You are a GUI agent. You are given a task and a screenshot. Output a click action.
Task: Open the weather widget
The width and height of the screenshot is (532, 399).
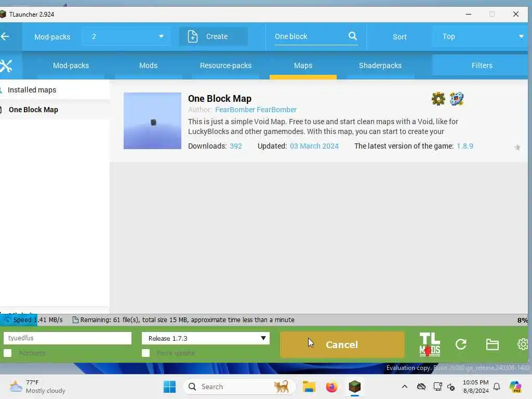[37, 387]
